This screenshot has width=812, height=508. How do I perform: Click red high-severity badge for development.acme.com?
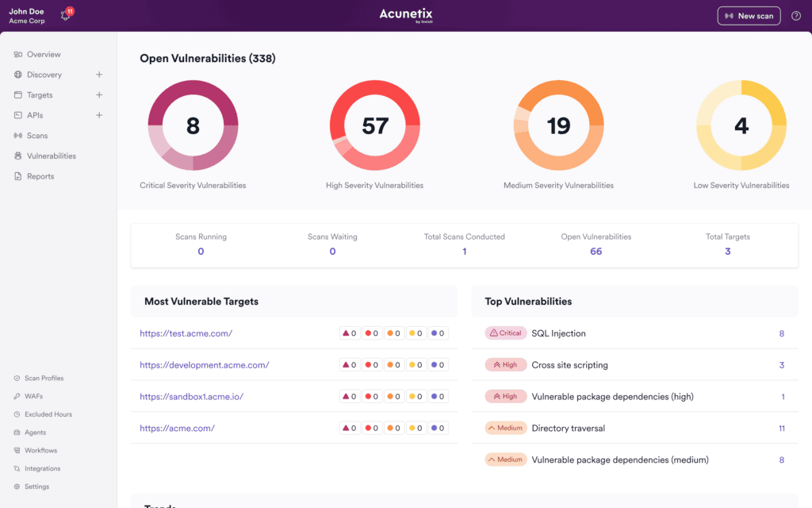pyautogui.click(x=372, y=365)
